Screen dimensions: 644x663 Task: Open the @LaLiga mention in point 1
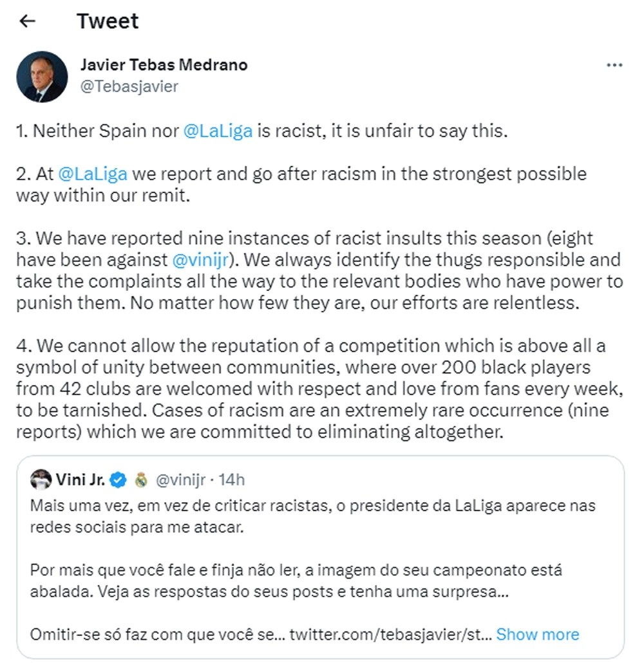(218, 131)
